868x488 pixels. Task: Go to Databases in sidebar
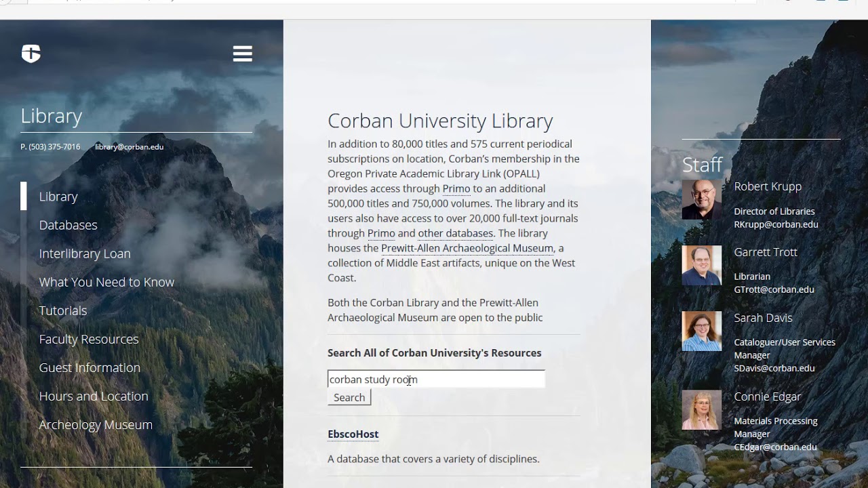pyautogui.click(x=68, y=225)
